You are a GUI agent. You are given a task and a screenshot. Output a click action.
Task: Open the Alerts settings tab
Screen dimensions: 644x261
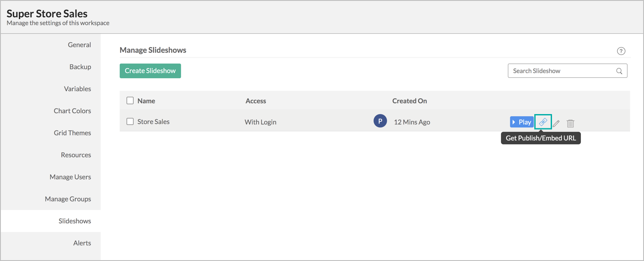(x=82, y=243)
